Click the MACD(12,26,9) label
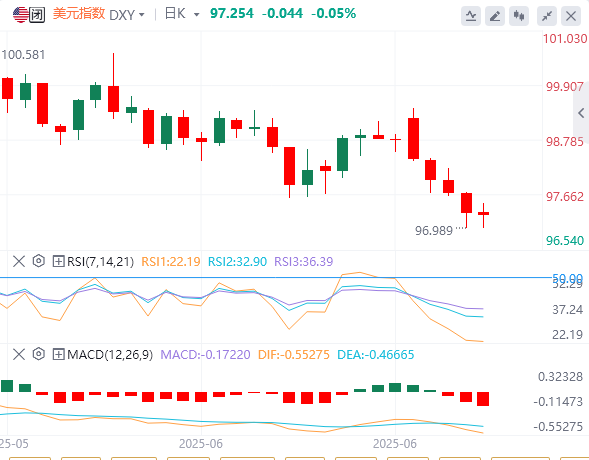This screenshot has width=589, height=460. point(110,354)
